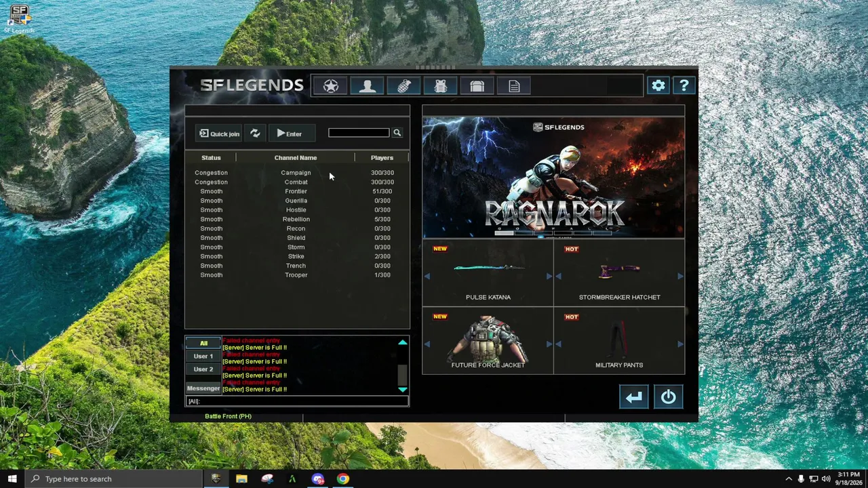Select the Pulse Katana item
This screenshot has height=488, width=868.
click(488, 272)
